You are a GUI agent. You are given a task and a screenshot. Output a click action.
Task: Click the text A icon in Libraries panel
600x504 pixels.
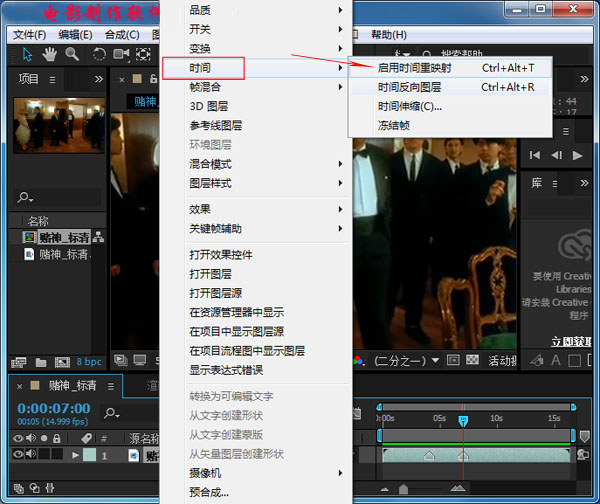tap(556, 360)
